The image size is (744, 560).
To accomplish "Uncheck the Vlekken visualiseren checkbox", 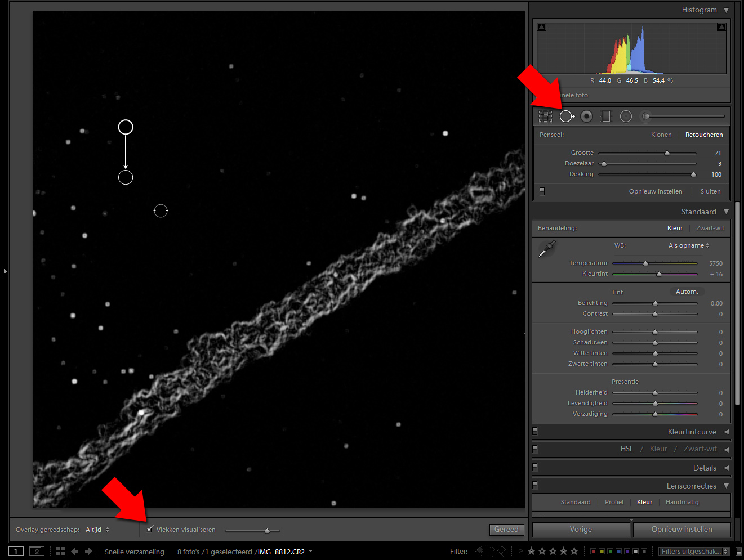I will [x=150, y=529].
